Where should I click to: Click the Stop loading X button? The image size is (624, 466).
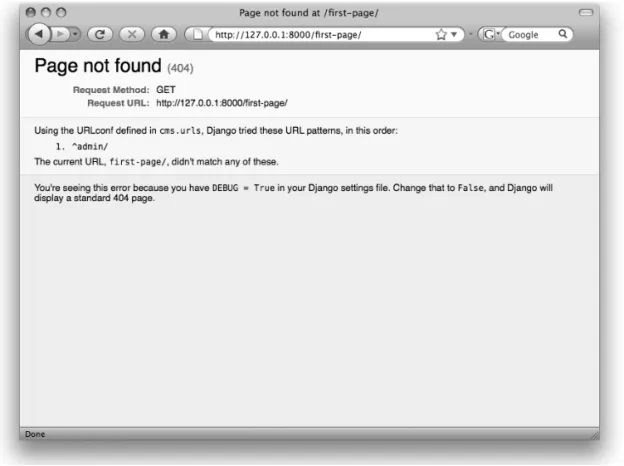[132, 35]
